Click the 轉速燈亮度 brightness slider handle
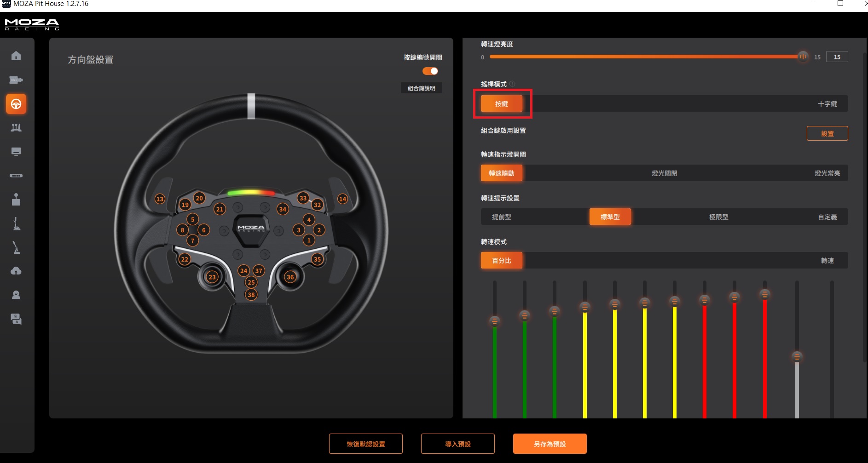The image size is (868, 463). coord(803,57)
